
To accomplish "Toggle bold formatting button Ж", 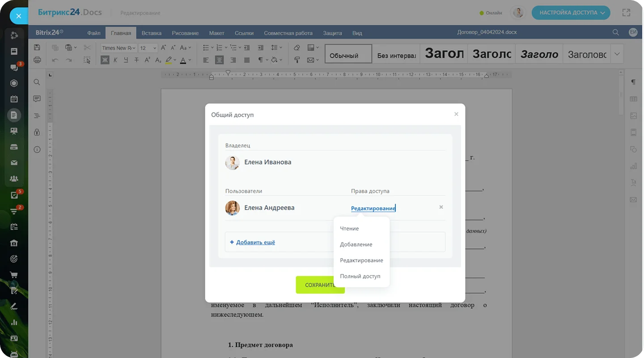I will (105, 60).
